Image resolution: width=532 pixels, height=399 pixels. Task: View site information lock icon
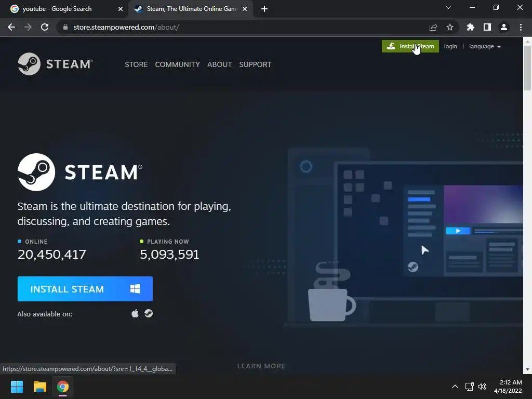(65, 27)
